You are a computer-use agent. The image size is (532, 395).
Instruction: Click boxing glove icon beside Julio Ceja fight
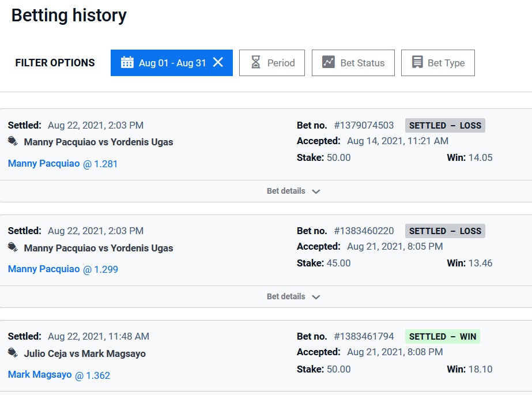click(13, 353)
